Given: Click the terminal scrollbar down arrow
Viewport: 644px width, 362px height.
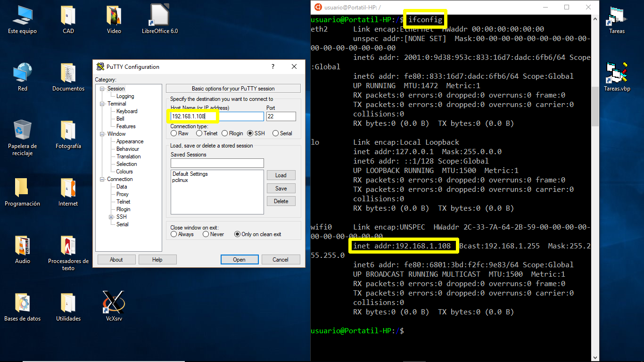Looking at the screenshot, I should [594, 358].
